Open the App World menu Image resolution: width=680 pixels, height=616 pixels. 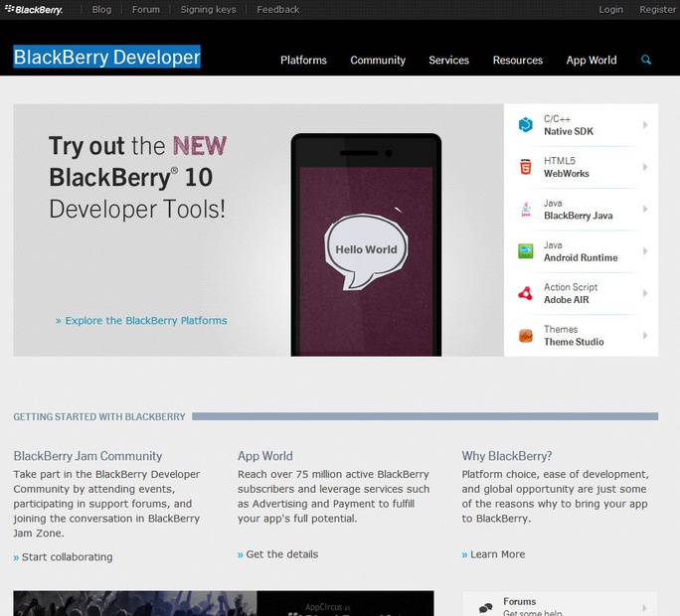click(x=592, y=61)
